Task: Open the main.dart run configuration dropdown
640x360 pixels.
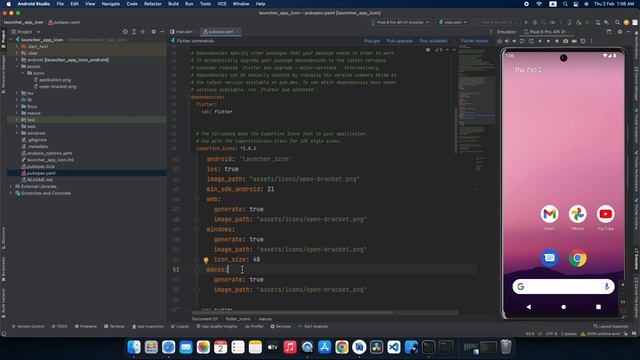Action: pos(453,22)
